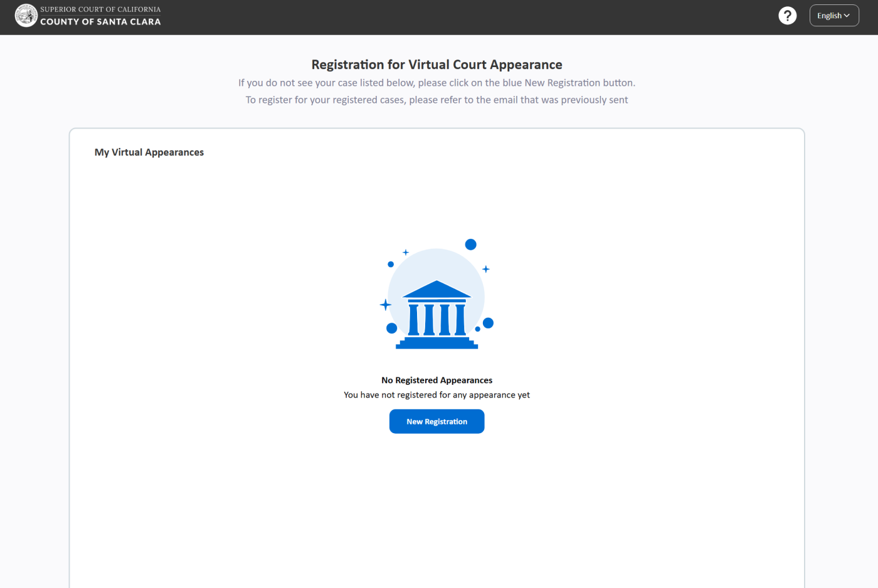The image size is (878, 588).
Task: Click the blue courthouse illustration's columns
Action: coord(436,320)
